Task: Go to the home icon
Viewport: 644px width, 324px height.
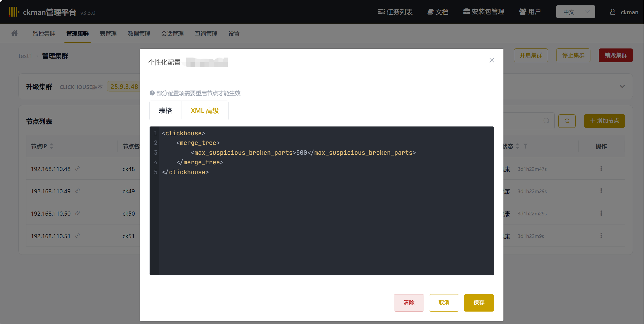Action: (14, 33)
